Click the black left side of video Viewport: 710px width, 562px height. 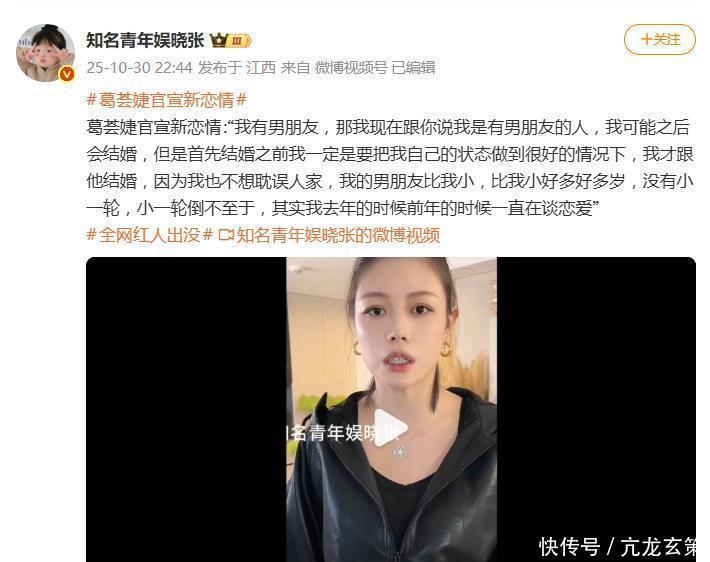pyautogui.click(x=186, y=409)
